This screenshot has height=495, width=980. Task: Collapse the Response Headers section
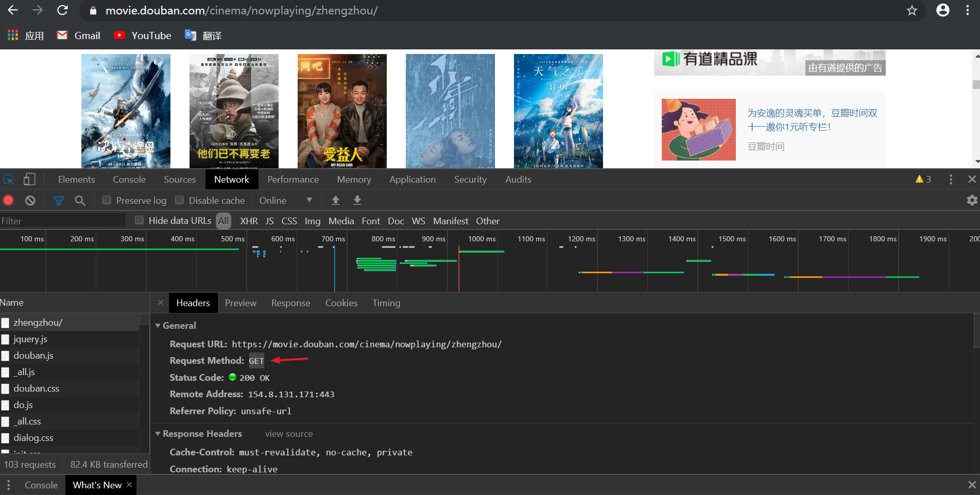(x=158, y=434)
